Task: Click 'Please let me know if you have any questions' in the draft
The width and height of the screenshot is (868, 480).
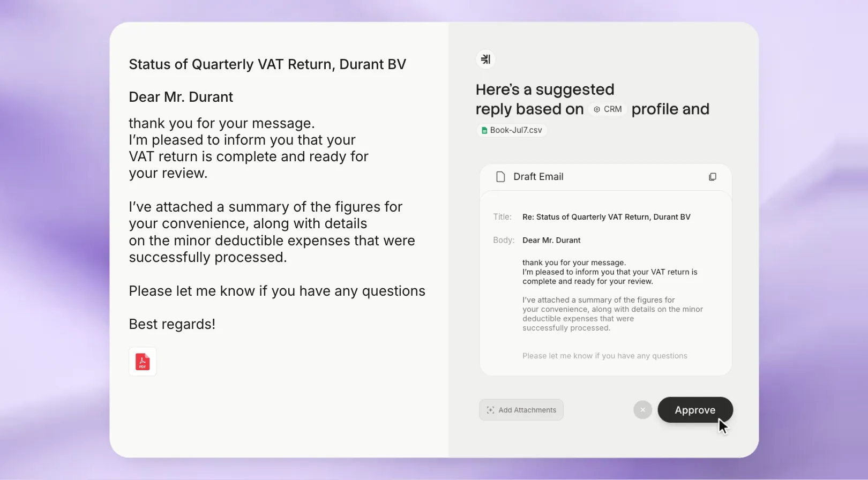Action: (x=605, y=356)
